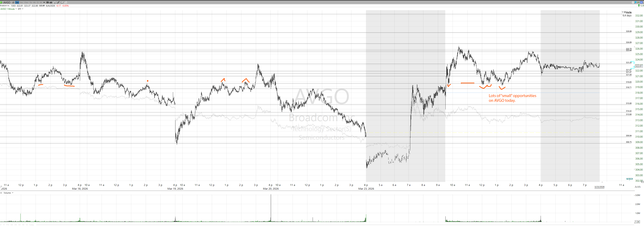Viewport: 644px width, 226px height.
Task: Click the copy chart pages icon
Action: coord(62,3)
